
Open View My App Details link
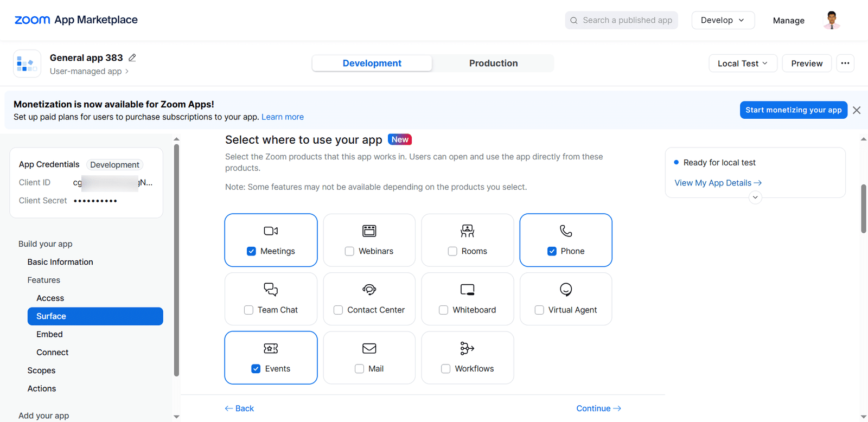718,183
